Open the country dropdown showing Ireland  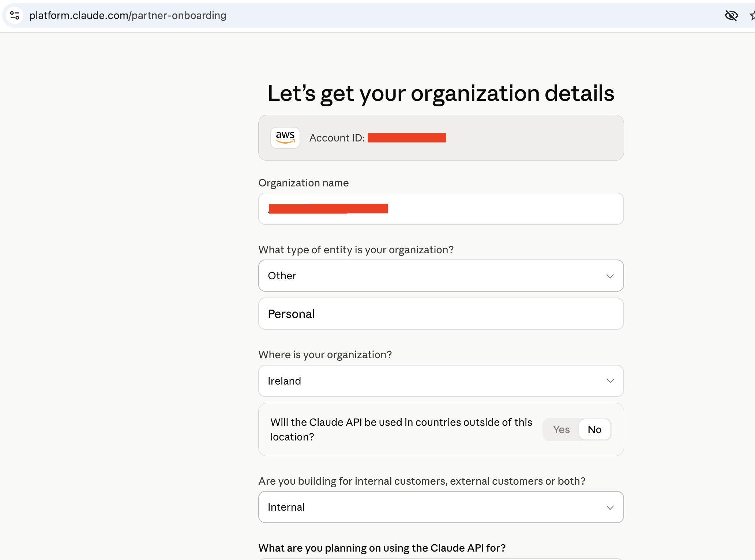(441, 381)
